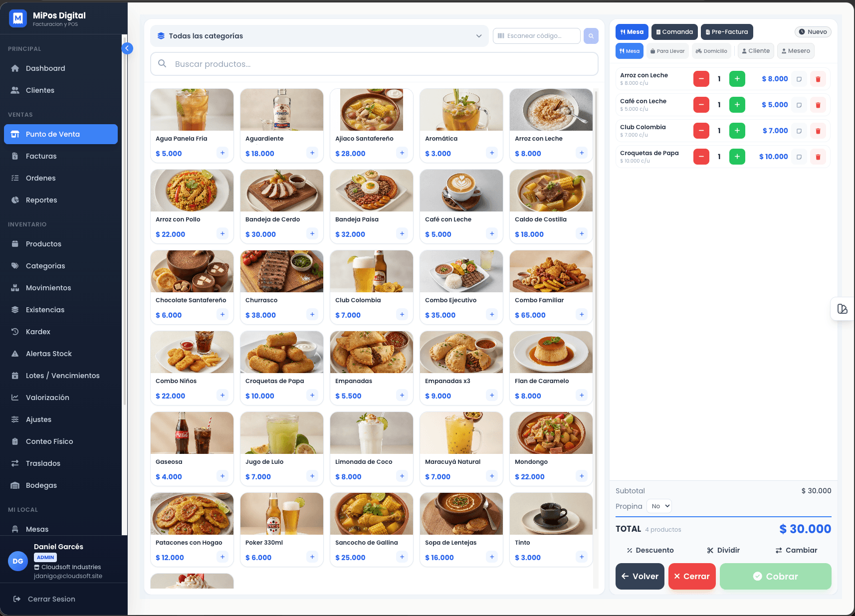The height and width of the screenshot is (616, 855).
Task: Increase Croquetas de Papa quantity
Action: 737,157
